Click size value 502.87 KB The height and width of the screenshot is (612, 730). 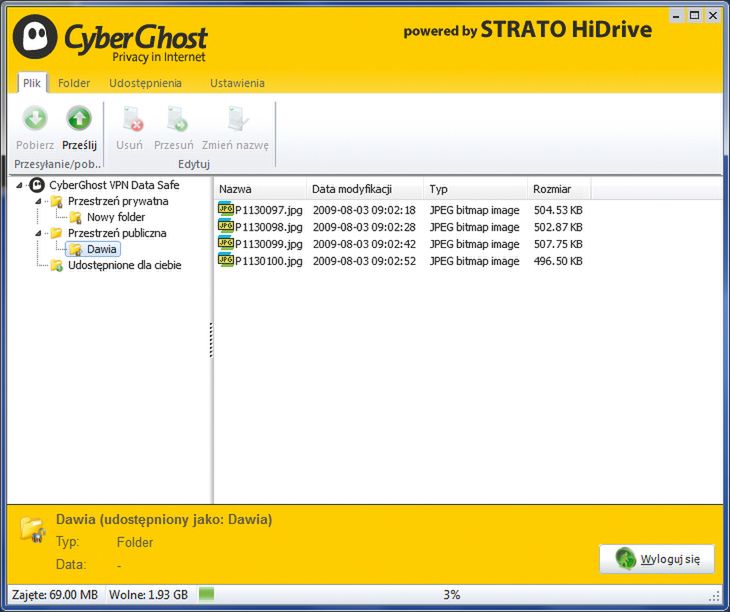click(x=558, y=227)
